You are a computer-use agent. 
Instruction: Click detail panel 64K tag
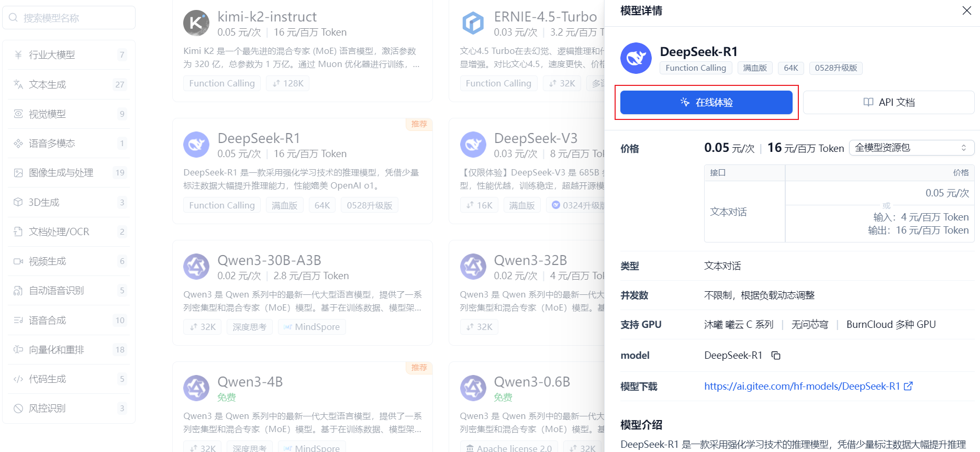791,68
